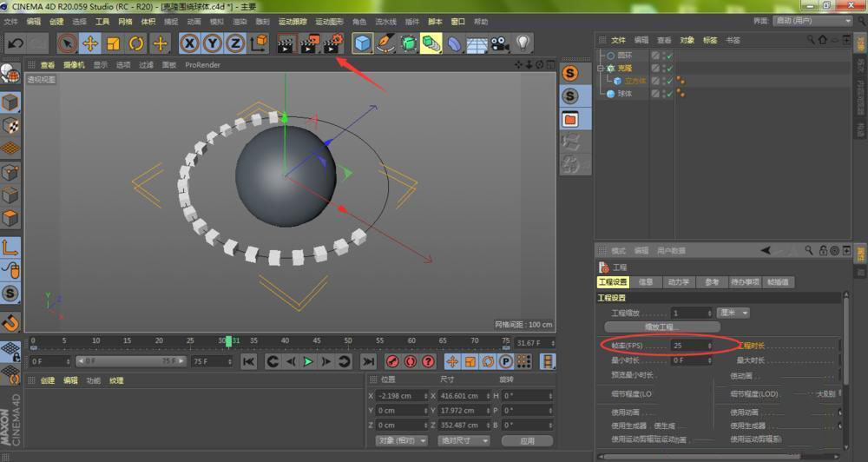Toggle the Y axis lock
Image resolution: width=868 pixels, height=462 pixels.
[x=212, y=43]
